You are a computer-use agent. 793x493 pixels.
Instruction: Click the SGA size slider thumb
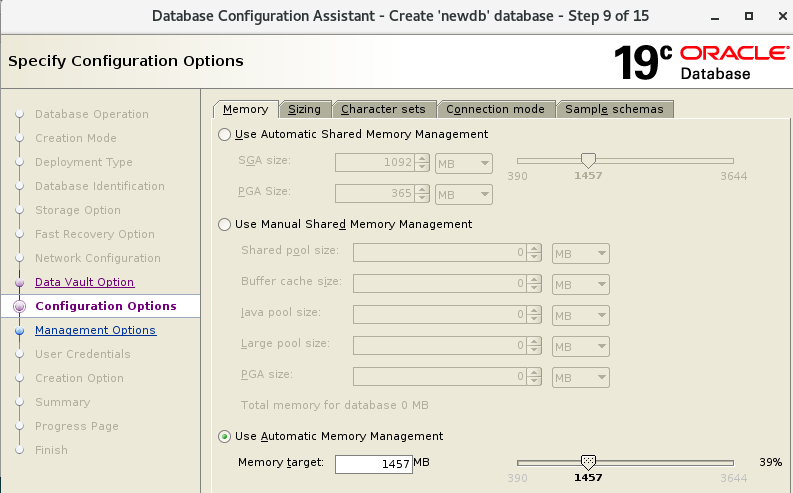(588, 160)
